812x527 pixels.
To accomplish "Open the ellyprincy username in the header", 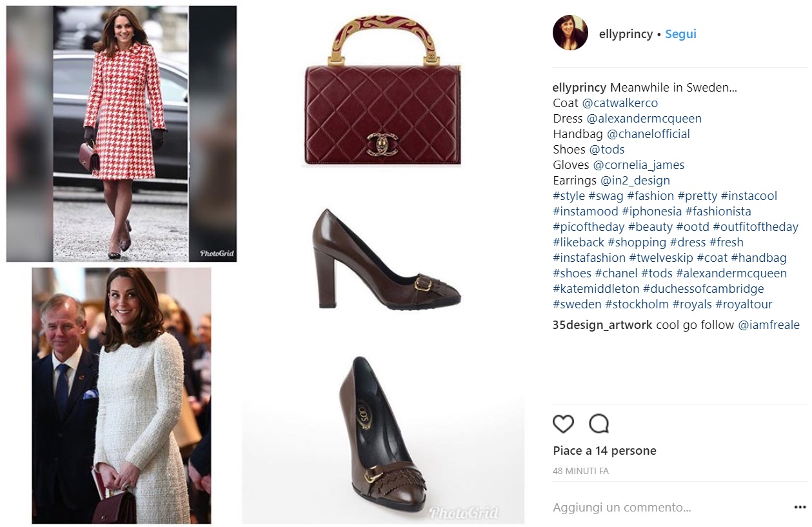I will point(626,34).
